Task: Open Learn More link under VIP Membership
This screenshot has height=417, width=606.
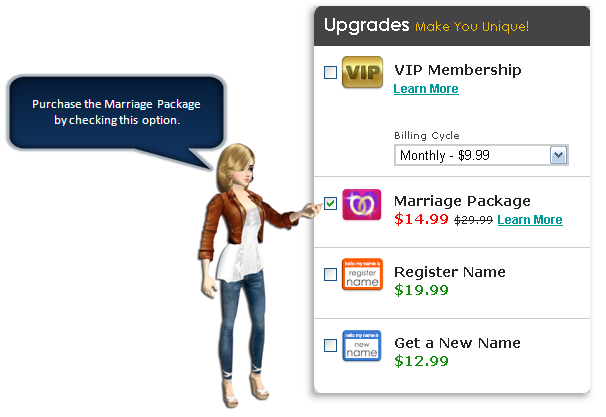Action: pyautogui.click(x=426, y=89)
